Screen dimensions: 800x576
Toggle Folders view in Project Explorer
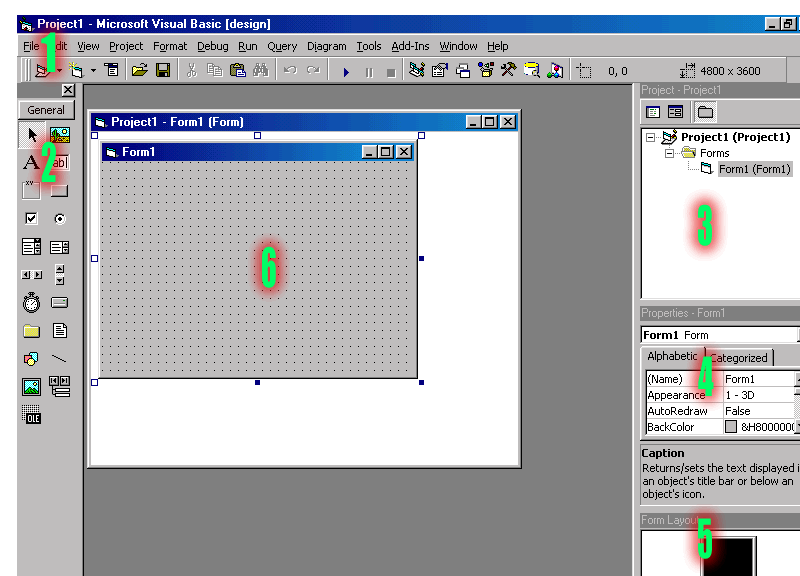[x=706, y=112]
